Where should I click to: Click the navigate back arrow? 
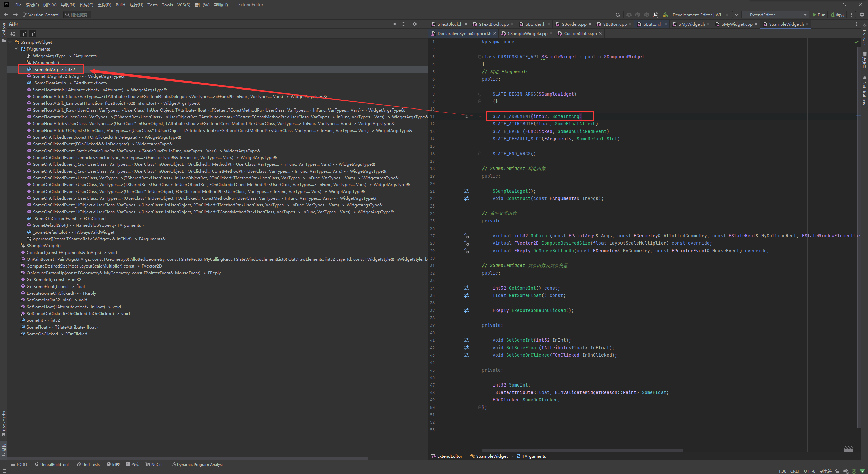tap(6, 15)
